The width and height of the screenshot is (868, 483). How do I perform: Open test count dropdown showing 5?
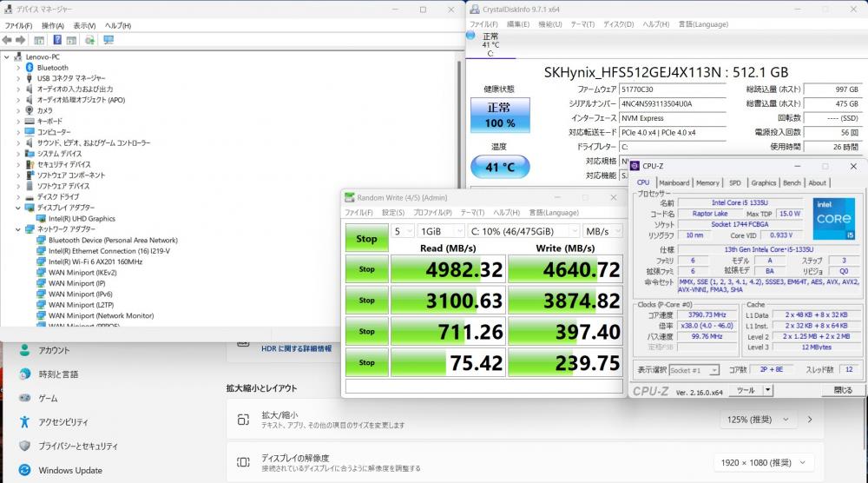click(403, 231)
